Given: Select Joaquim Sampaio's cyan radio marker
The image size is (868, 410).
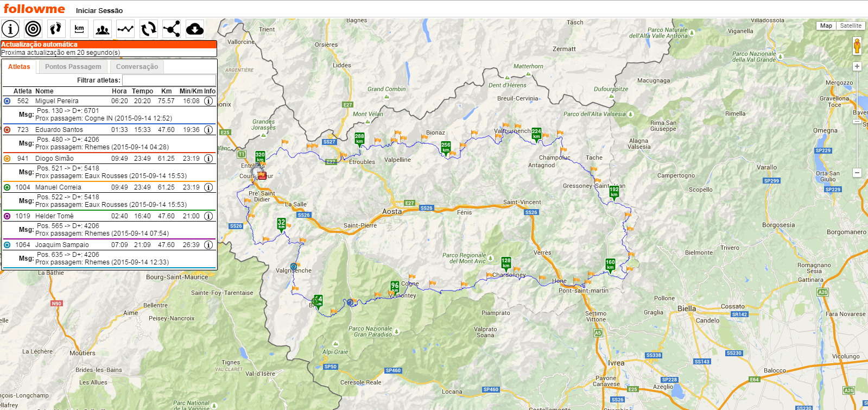Looking at the screenshot, I should (7, 245).
